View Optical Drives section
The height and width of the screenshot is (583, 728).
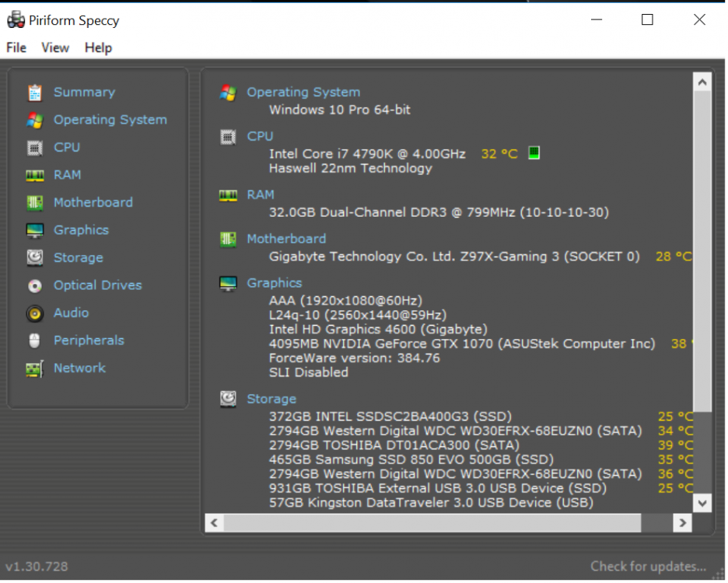[x=98, y=285]
